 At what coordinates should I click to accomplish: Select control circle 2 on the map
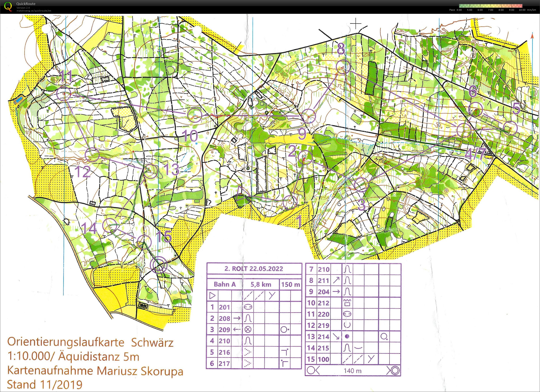click(x=306, y=157)
